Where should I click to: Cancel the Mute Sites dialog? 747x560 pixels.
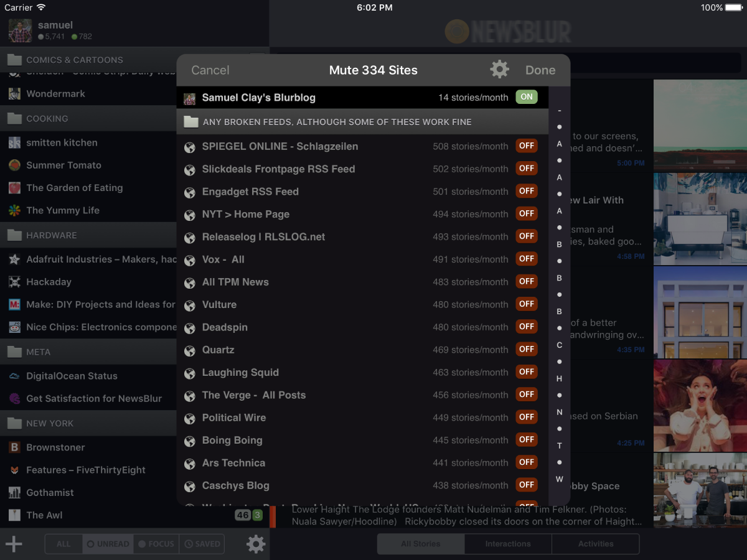[210, 70]
